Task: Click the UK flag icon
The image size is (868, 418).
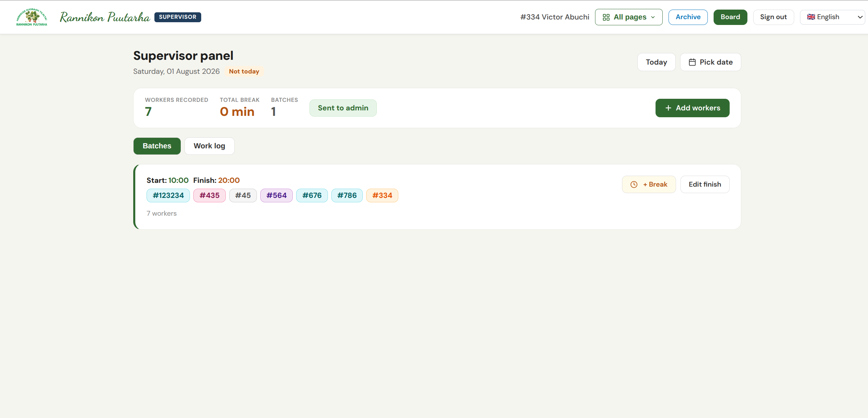Action: (811, 17)
